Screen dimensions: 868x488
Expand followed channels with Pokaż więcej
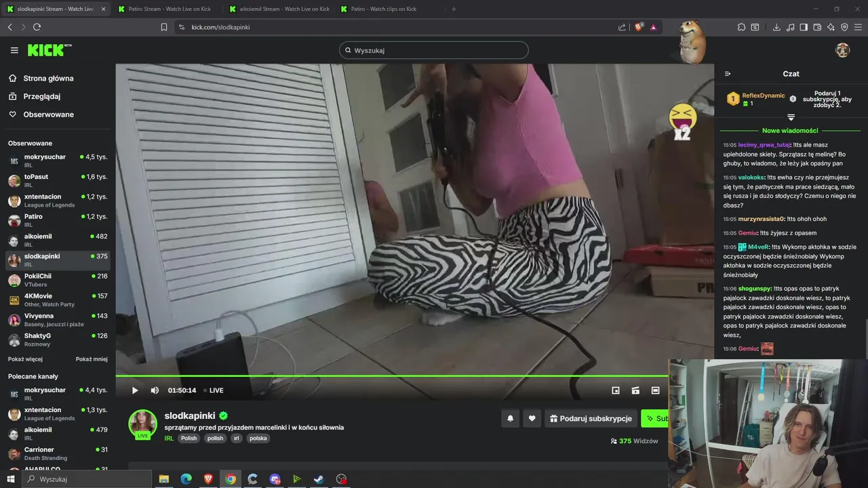(25, 359)
